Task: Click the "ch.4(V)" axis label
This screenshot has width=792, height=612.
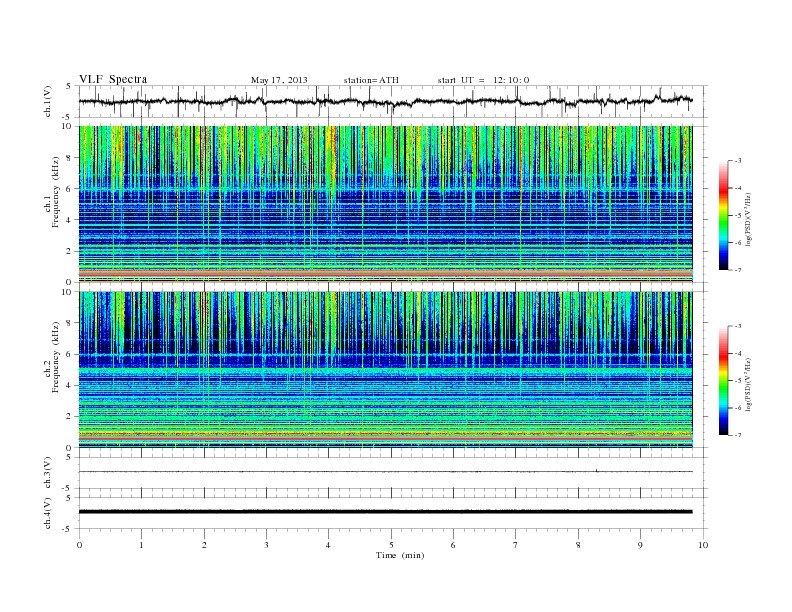Action: click(x=47, y=513)
